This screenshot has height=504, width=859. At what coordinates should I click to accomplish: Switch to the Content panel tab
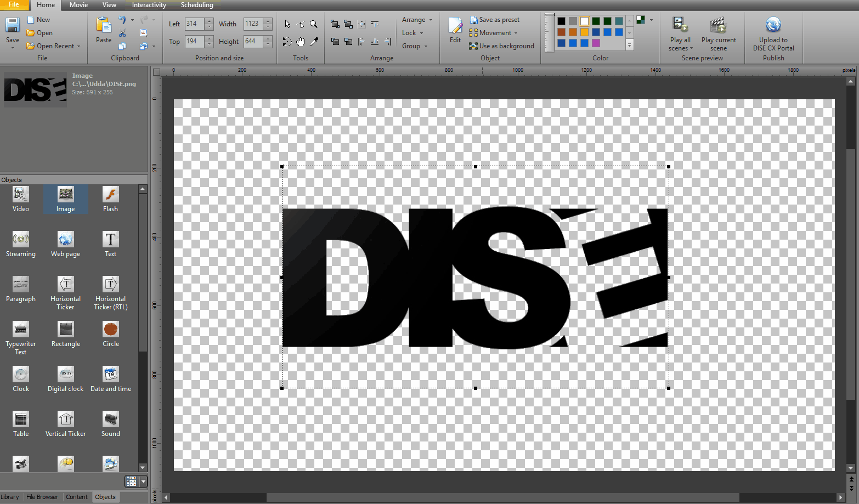tap(77, 497)
